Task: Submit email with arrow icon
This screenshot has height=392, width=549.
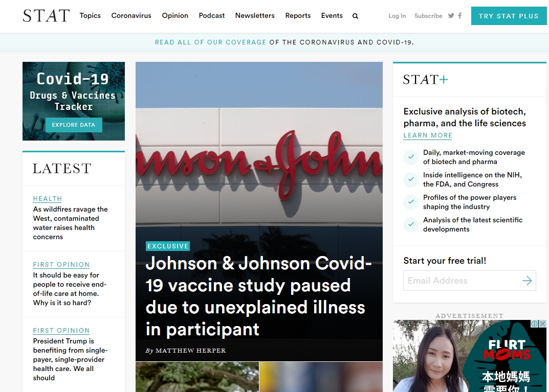Action: pos(527,281)
